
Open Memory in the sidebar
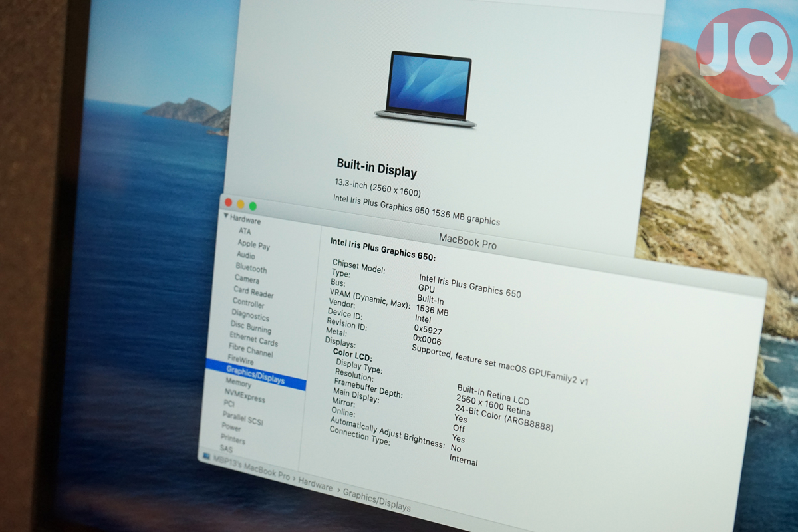click(x=238, y=384)
